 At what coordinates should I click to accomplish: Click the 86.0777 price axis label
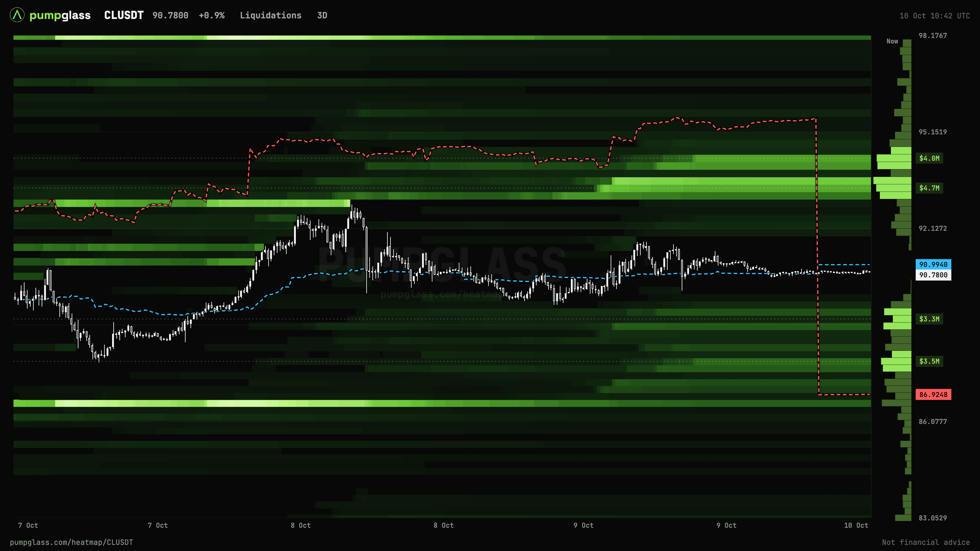933,421
